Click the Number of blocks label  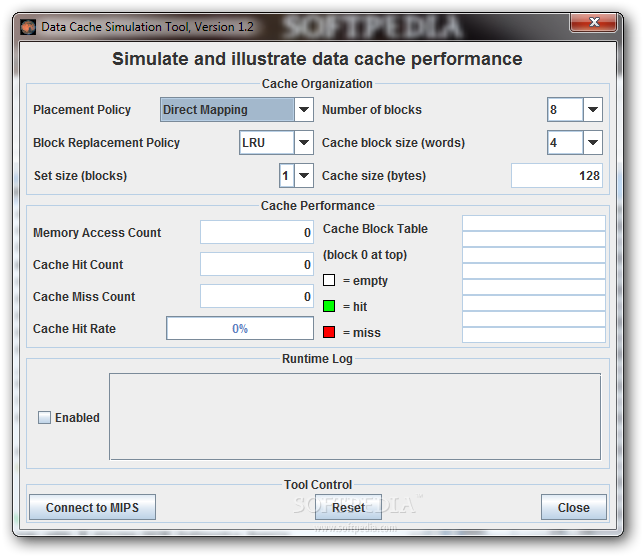[372, 110]
